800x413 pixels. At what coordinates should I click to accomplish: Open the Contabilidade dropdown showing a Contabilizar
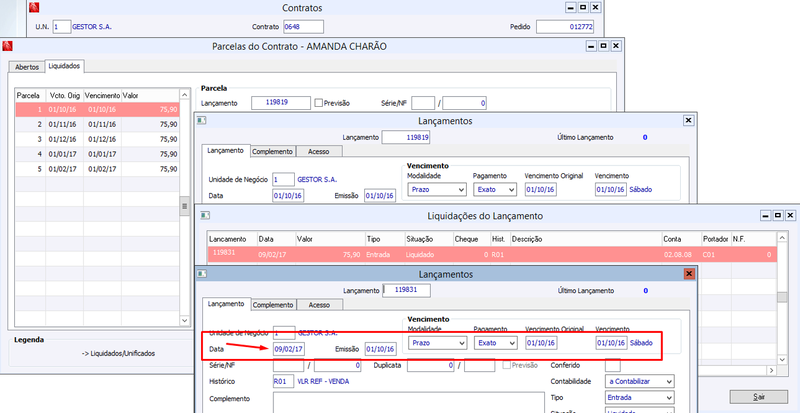[639, 381]
